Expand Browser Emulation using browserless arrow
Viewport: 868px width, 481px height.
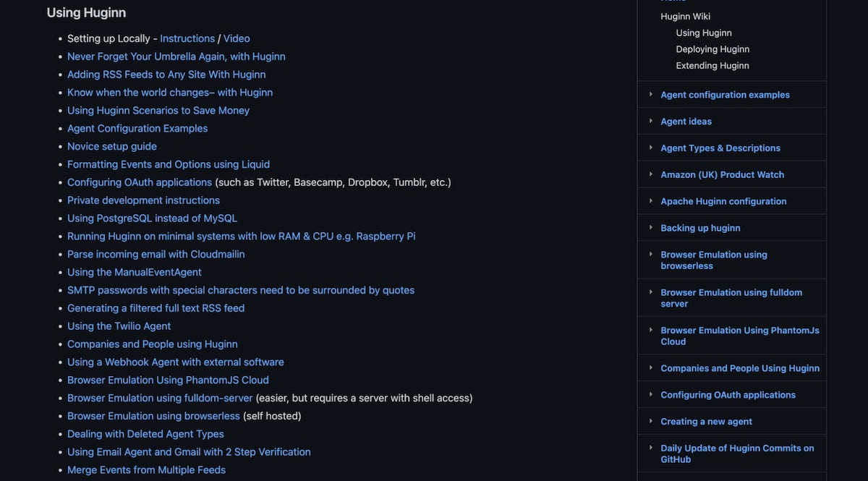(x=651, y=255)
